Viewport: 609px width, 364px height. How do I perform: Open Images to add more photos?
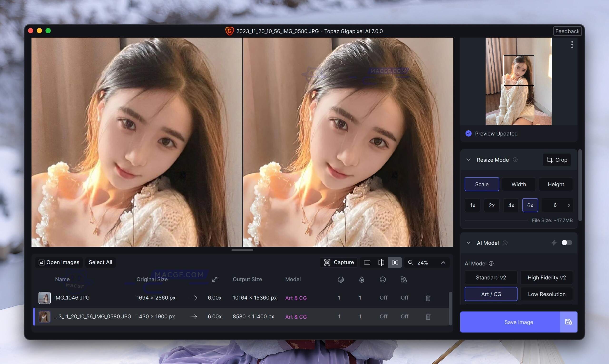tap(59, 262)
